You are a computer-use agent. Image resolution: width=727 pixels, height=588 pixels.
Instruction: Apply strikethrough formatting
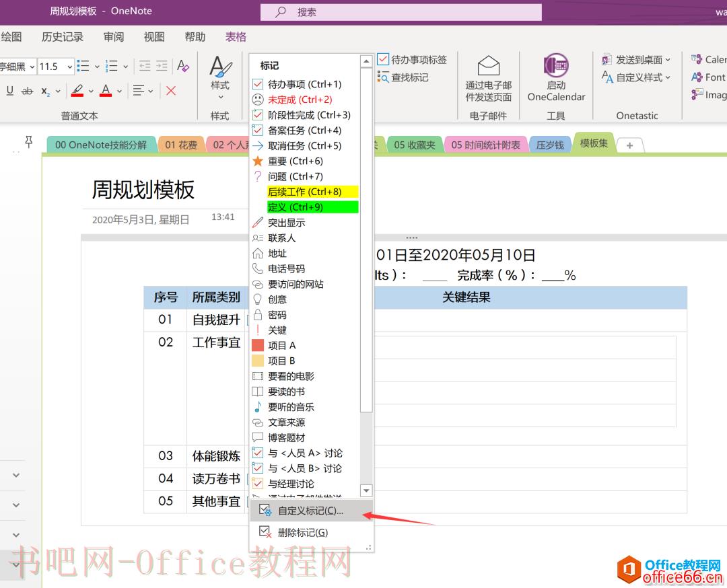pyautogui.click(x=28, y=91)
